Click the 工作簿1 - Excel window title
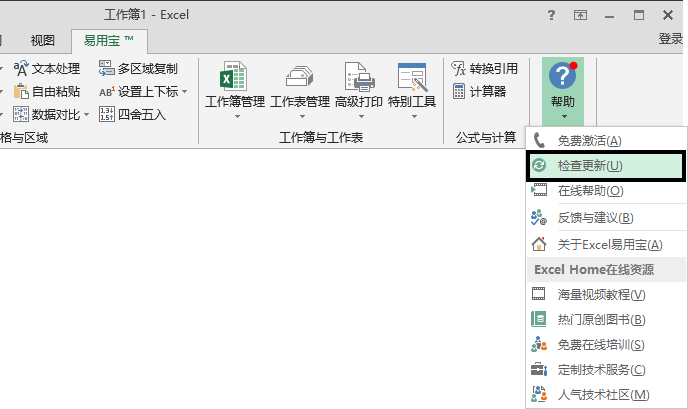 pos(146,15)
